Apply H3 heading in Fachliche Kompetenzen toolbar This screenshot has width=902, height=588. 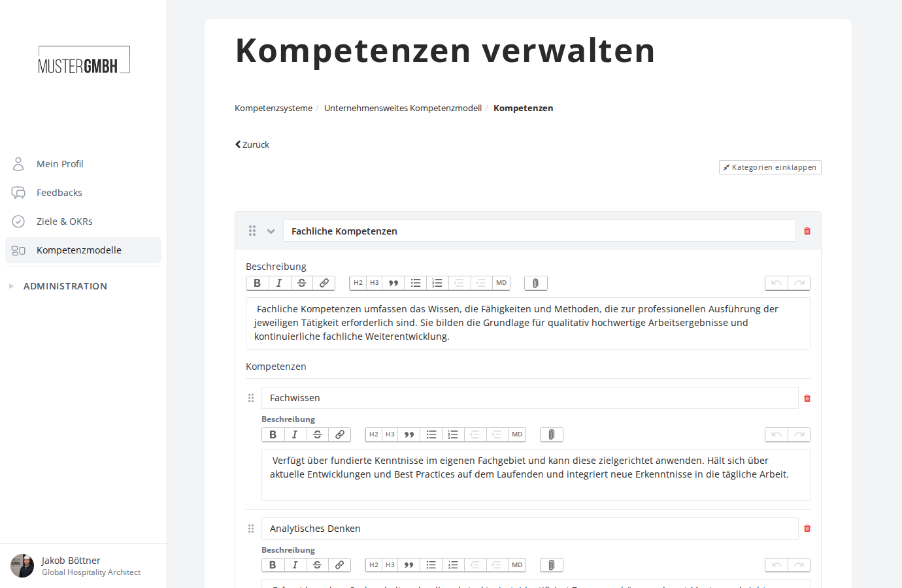coord(375,283)
